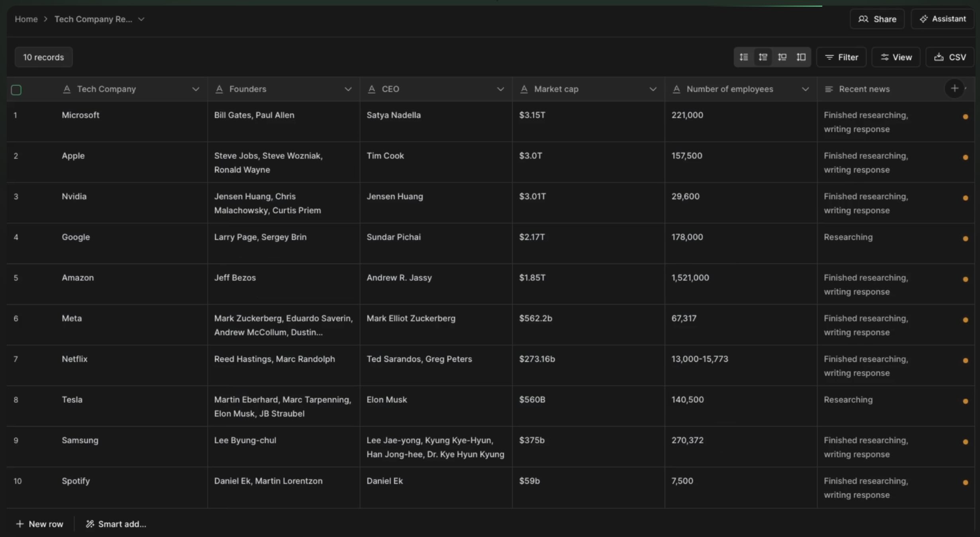Screen dimensions: 980x537
Task: Open the Assistant panel
Action: click(943, 19)
